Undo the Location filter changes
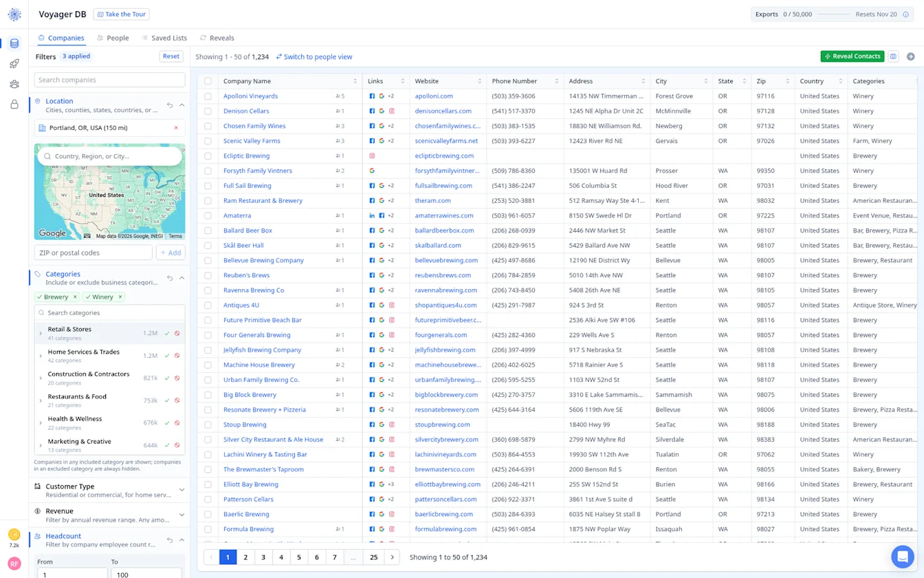Image resolution: width=924 pixels, height=578 pixels. click(x=170, y=105)
